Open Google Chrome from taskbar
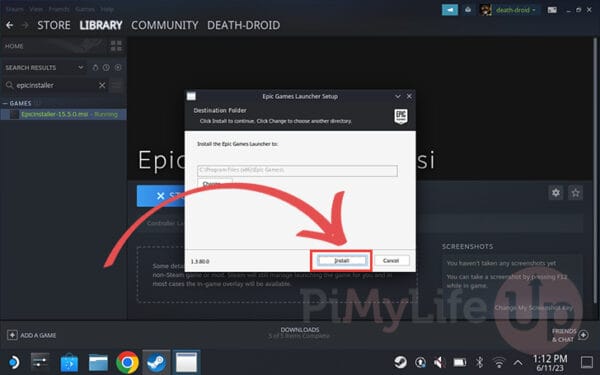600x375 pixels. tap(127, 362)
